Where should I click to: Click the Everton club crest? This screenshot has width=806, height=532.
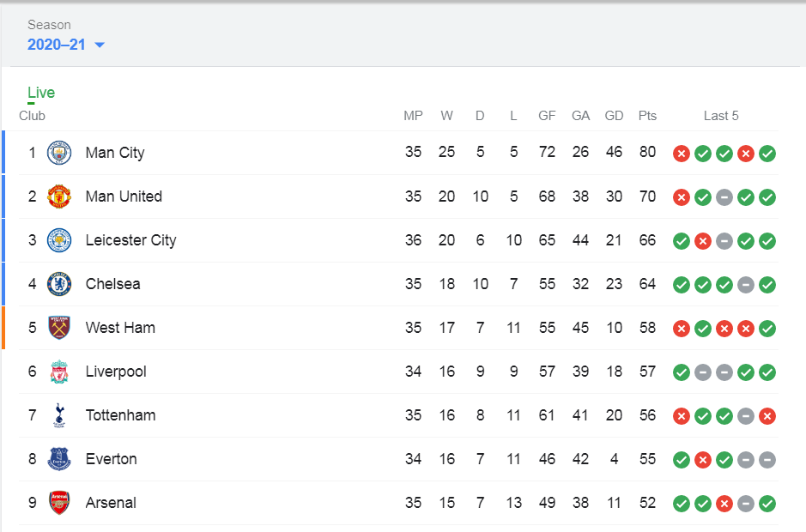coord(59,459)
